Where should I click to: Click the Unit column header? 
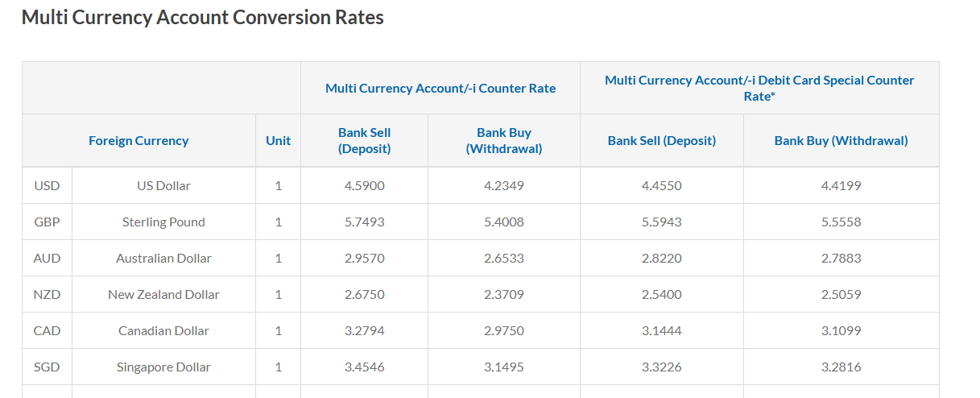coord(278,140)
